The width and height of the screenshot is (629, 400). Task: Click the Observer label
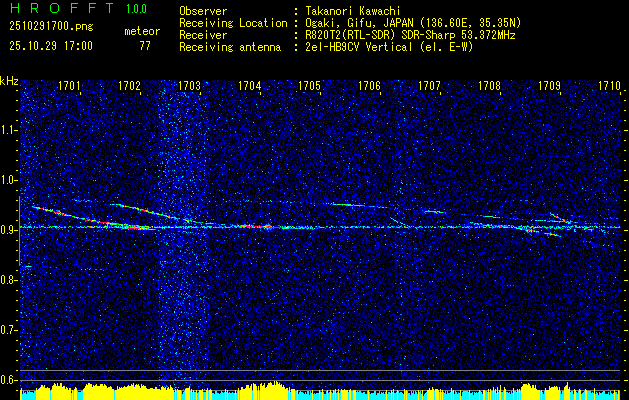203,11
